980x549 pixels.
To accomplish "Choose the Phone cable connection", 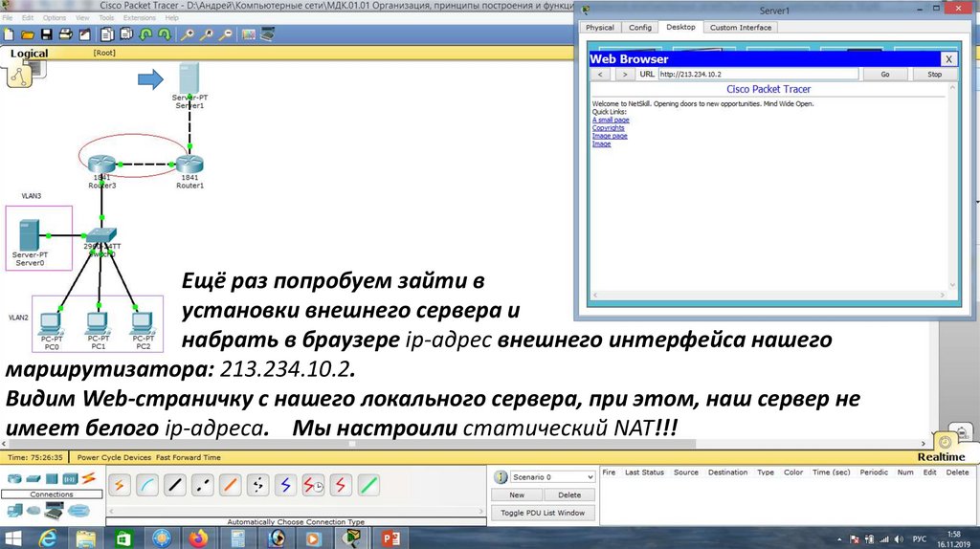I will (x=257, y=485).
